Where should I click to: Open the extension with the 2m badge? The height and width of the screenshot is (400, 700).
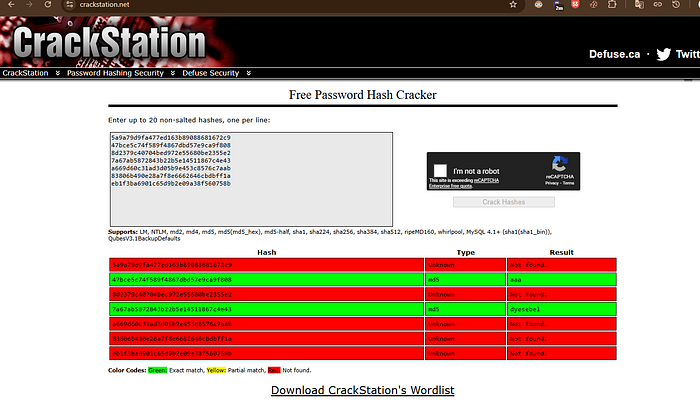coord(558,5)
